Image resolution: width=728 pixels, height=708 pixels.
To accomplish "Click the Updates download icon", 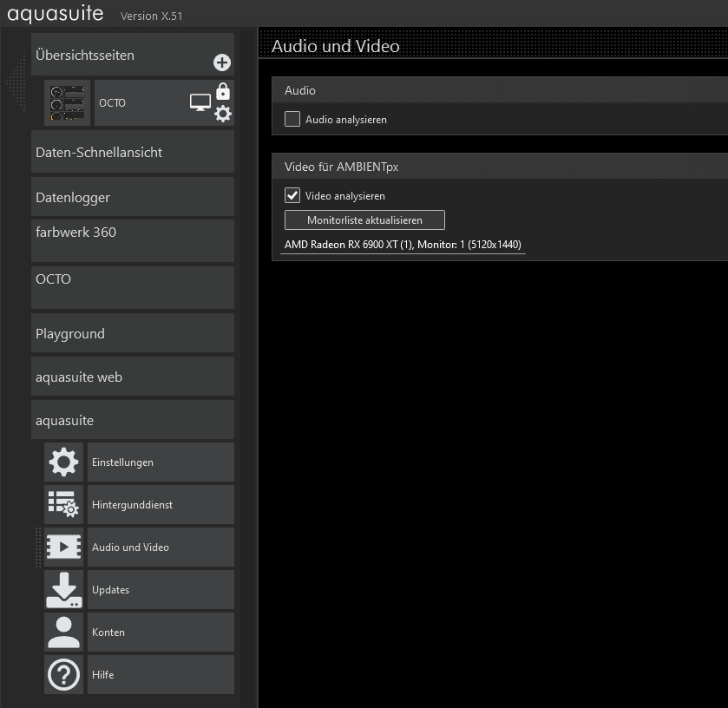I will [x=63, y=590].
